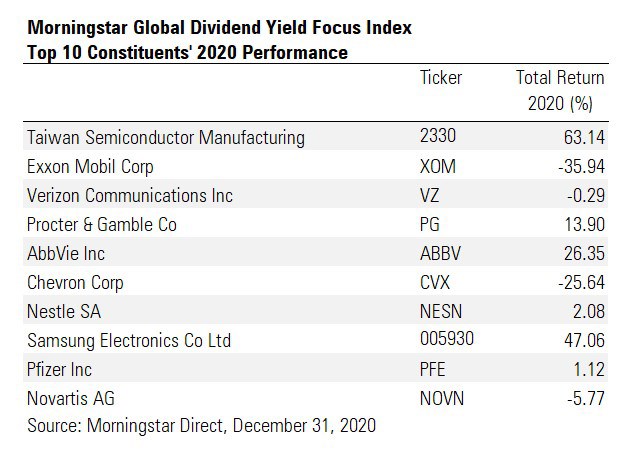Screen dimensions: 642x460
Task: Click the Ticker column header
Action: (x=442, y=78)
